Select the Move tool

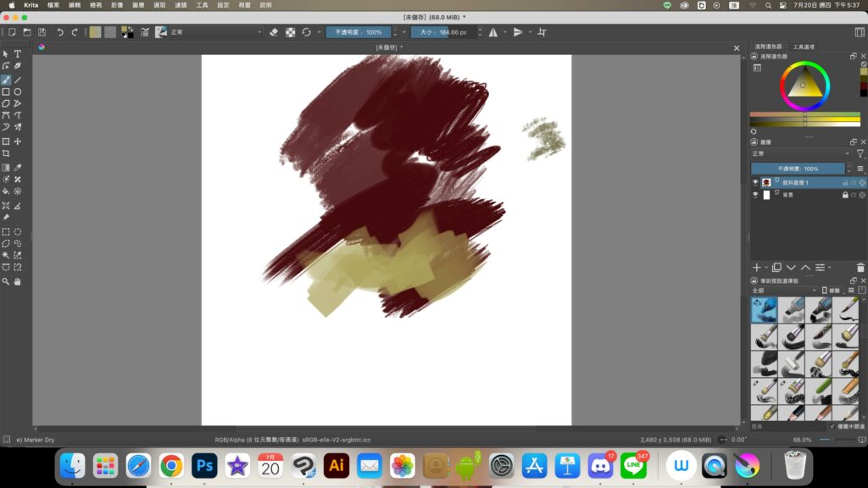coord(18,141)
